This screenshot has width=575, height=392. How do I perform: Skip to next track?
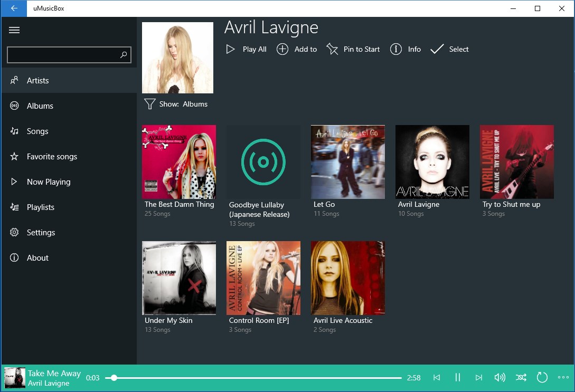(478, 377)
